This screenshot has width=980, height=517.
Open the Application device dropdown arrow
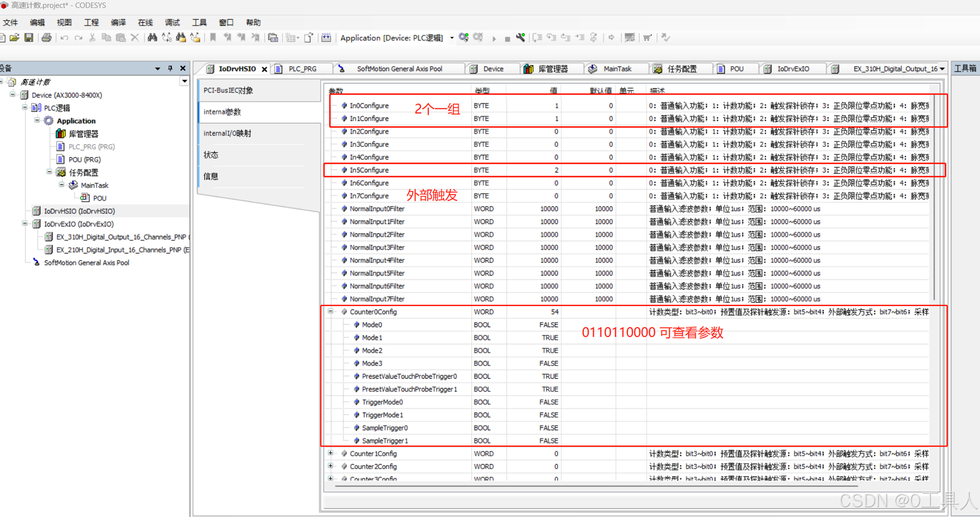coord(452,38)
